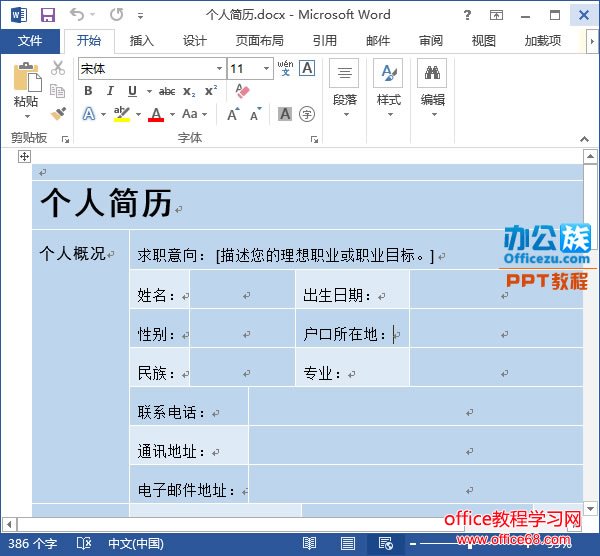This screenshot has width=600, height=556.
Task: Copy selection with the copy icon
Action: [58, 91]
